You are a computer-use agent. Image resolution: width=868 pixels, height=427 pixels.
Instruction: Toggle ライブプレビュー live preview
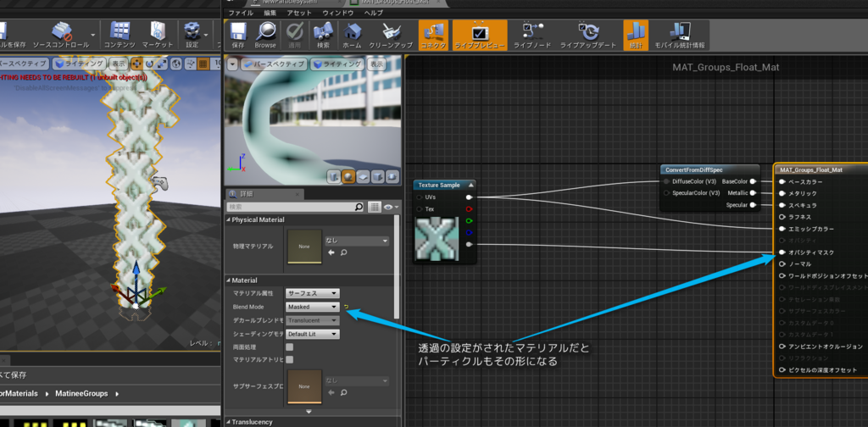(480, 36)
